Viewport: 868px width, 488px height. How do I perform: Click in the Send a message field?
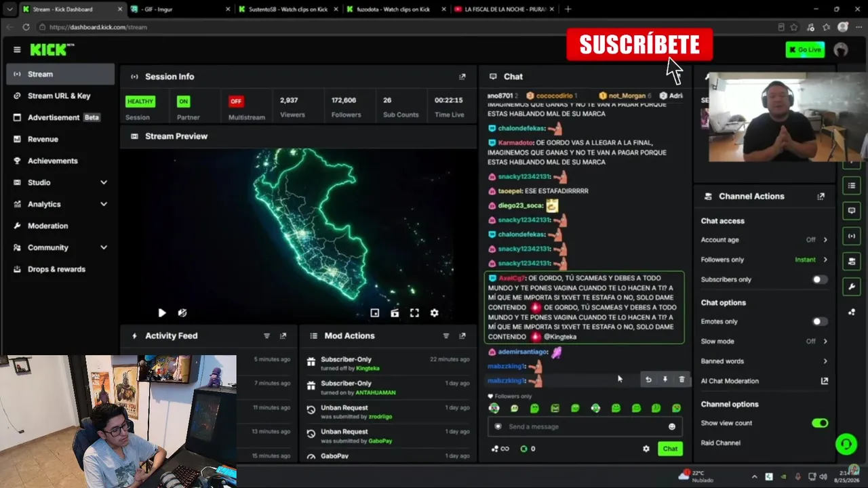(x=585, y=426)
